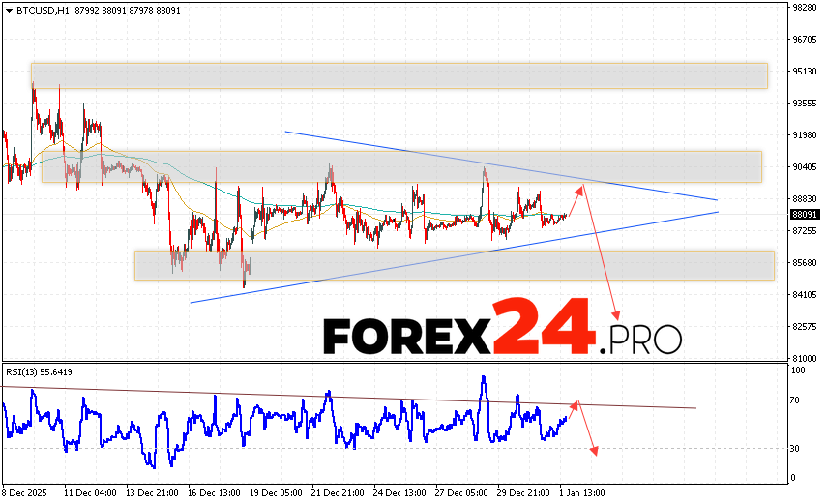Click the RSI(13) 55.6419 indicator label
This screenshot has height=504, width=827.
(x=40, y=371)
